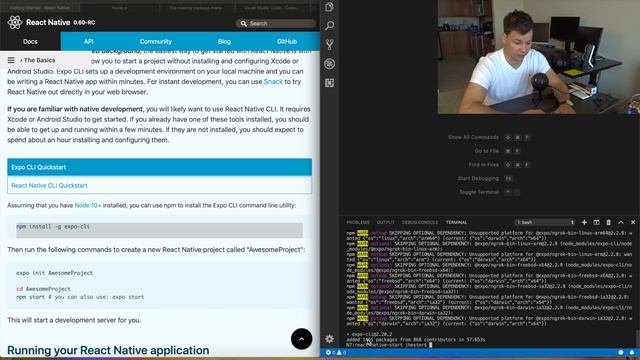
Task: Add a new terminal with plus icon
Action: [584, 222]
